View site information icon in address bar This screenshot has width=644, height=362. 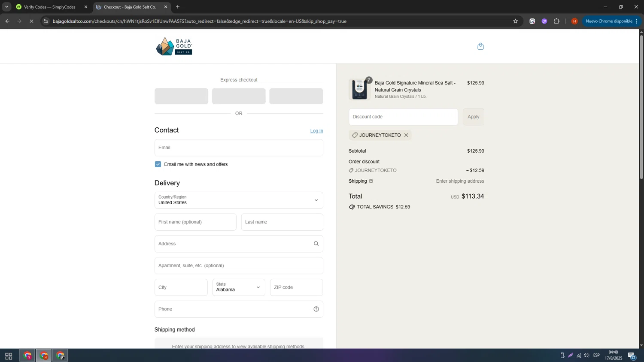tap(46, 21)
